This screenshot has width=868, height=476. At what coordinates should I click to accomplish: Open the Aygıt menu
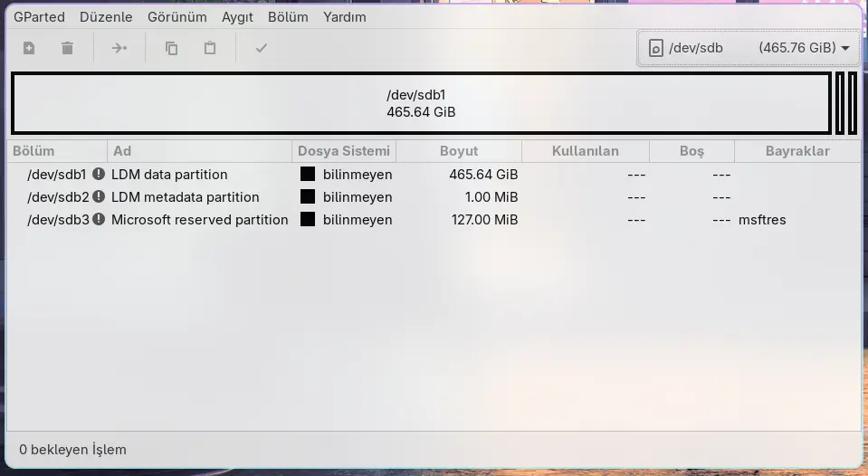click(x=237, y=17)
